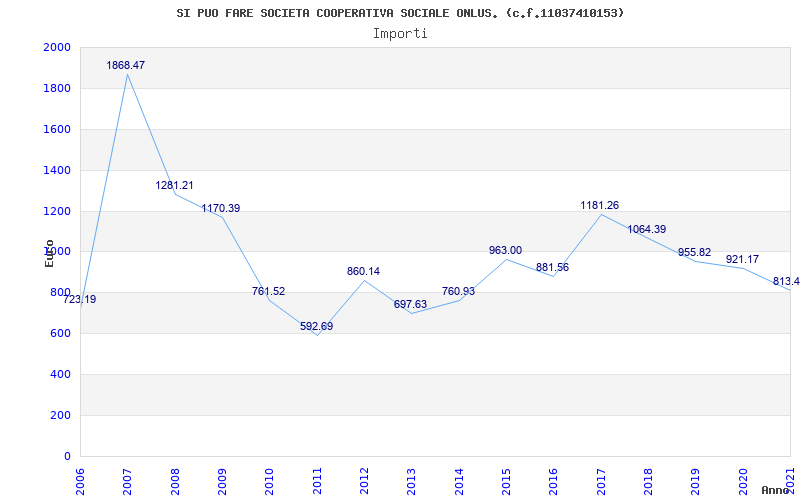
Task: Select the 2006 x-axis year label
Action: click(80, 481)
